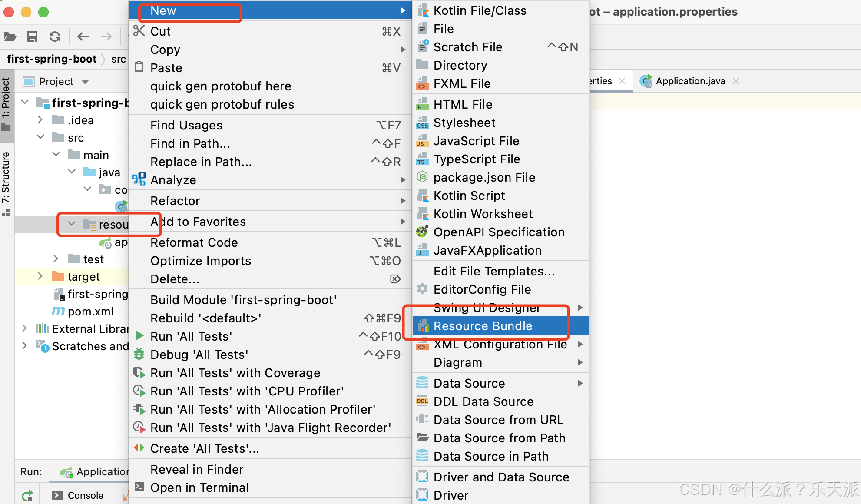Click the src breadcrumb link
861x504 pixels.
pos(119,59)
